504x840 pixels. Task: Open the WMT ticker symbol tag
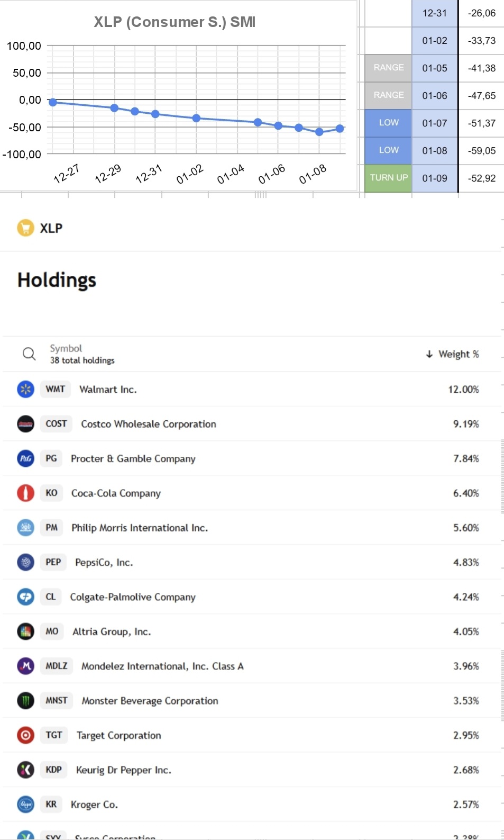55,389
